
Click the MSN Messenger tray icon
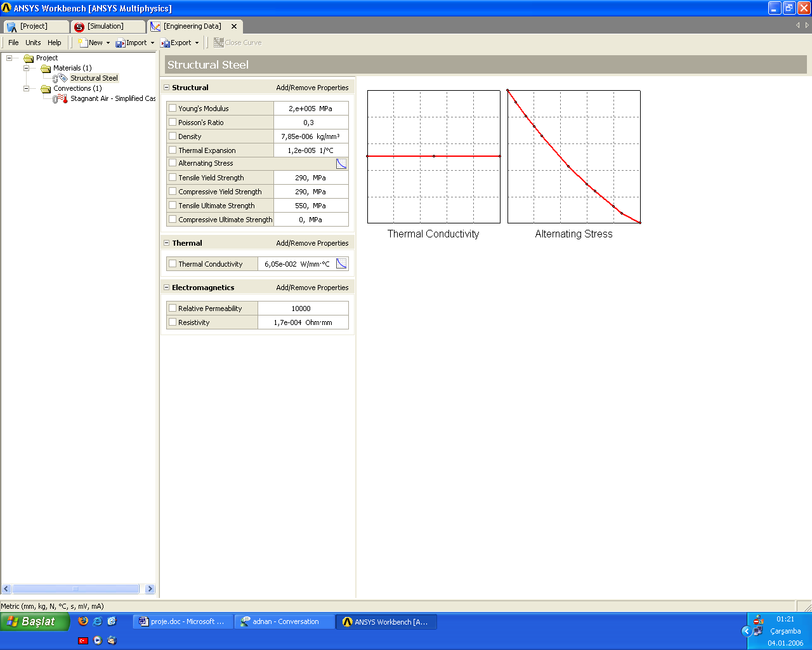tap(759, 619)
